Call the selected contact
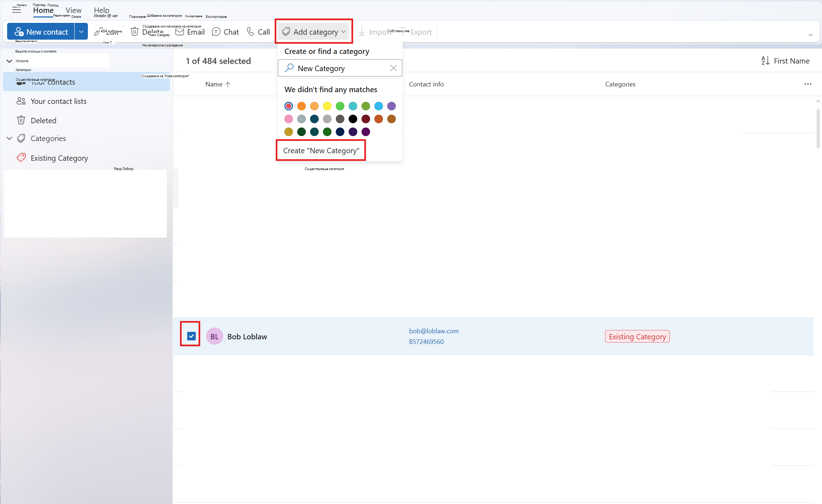This screenshot has height=504, width=822. [x=258, y=32]
